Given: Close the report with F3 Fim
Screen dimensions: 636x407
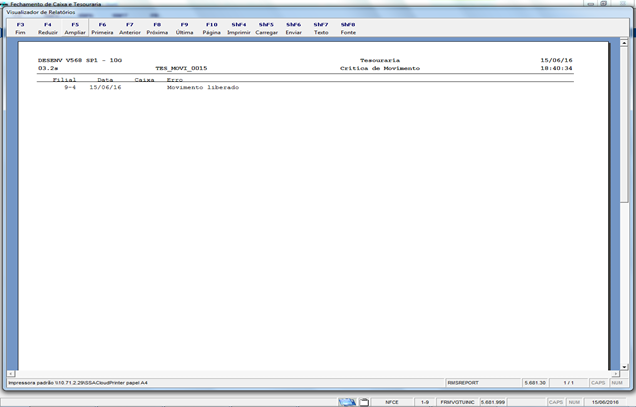Looking at the screenshot, I should tap(20, 28).
